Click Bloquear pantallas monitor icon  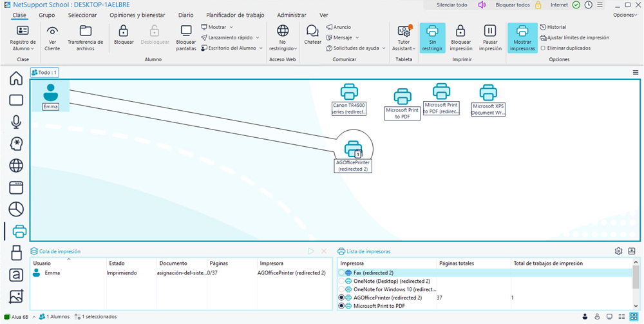[x=186, y=31]
